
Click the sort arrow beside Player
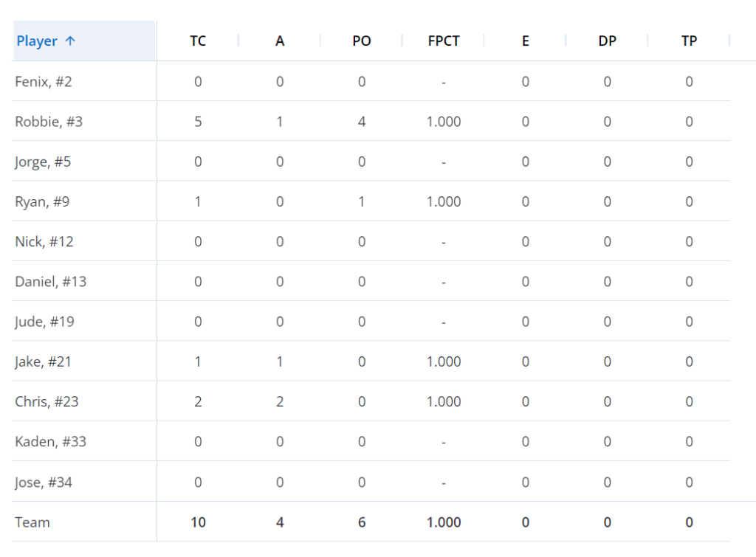tap(70, 41)
